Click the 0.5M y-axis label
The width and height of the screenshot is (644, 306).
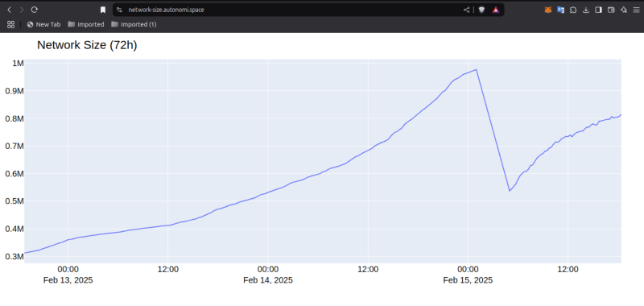point(14,201)
